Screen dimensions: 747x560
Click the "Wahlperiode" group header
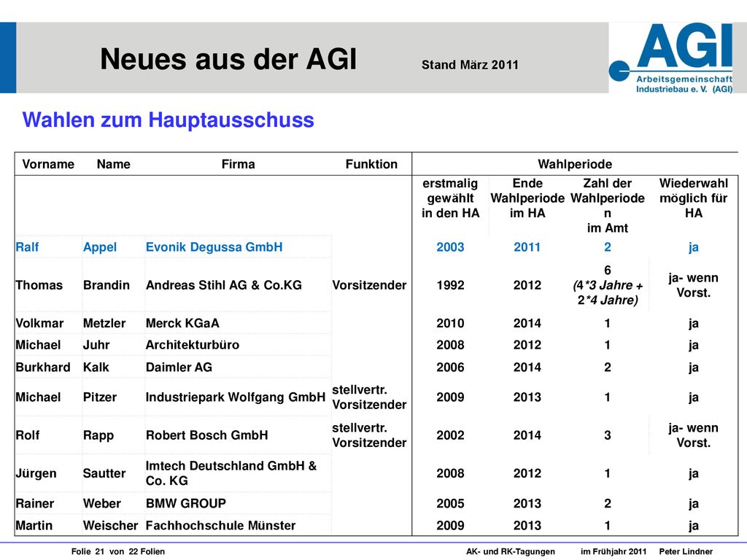575,164
